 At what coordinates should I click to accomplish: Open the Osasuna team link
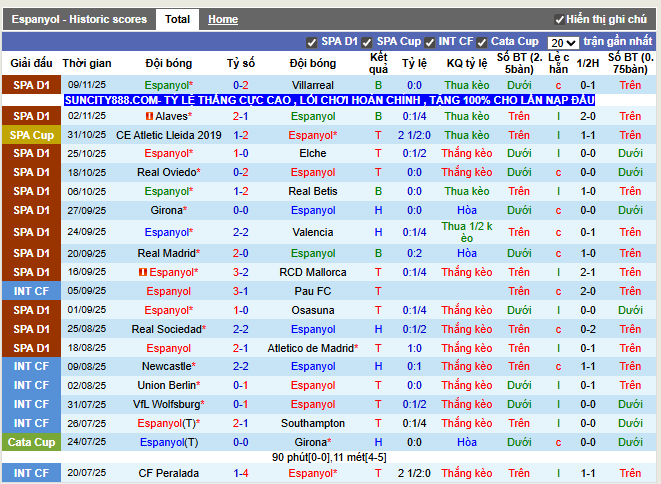coord(313,310)
